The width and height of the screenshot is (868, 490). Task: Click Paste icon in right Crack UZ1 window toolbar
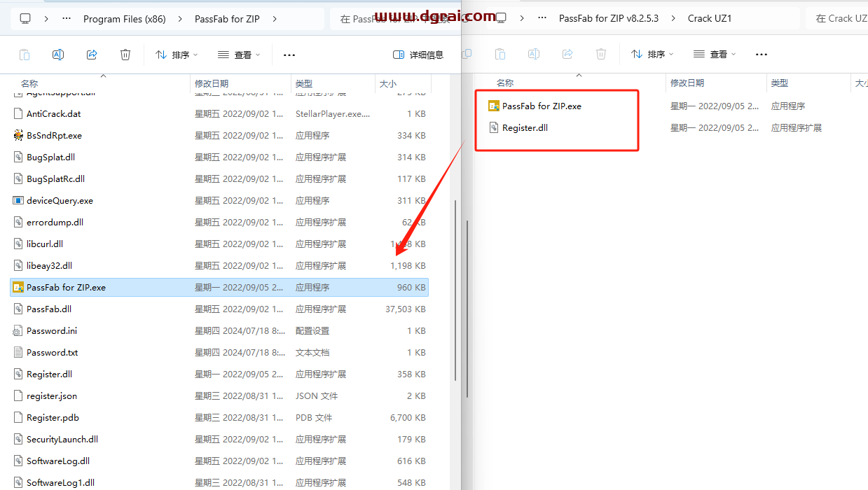pos(500,54)
